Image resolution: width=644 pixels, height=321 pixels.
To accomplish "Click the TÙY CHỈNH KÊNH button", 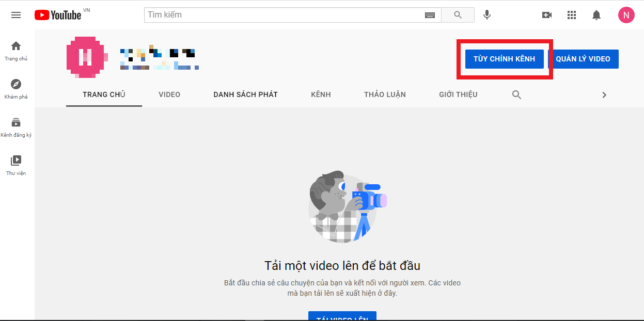I will (x=504, y=59).
